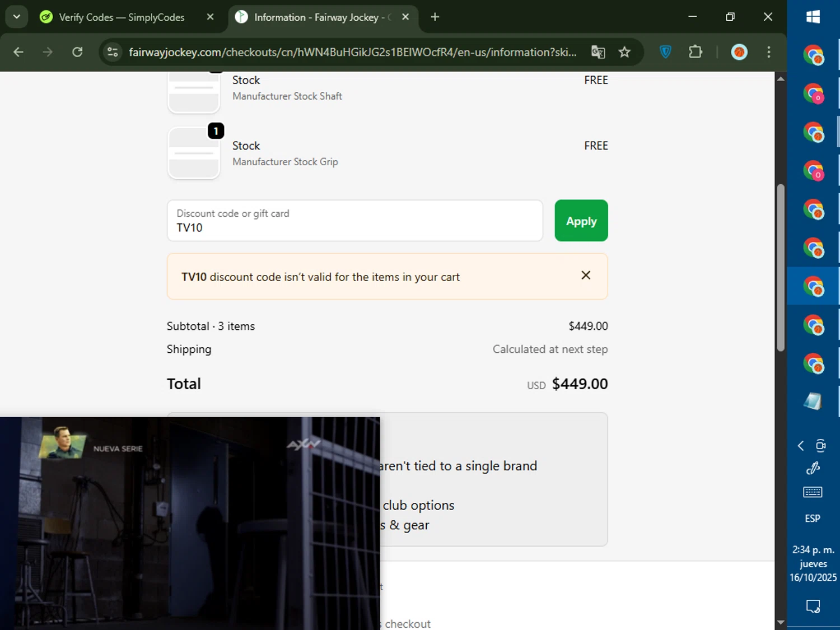Open the Extensions puzzle icon
The image size is (840, 630).
pyautogui.click(x=695, y=52)
